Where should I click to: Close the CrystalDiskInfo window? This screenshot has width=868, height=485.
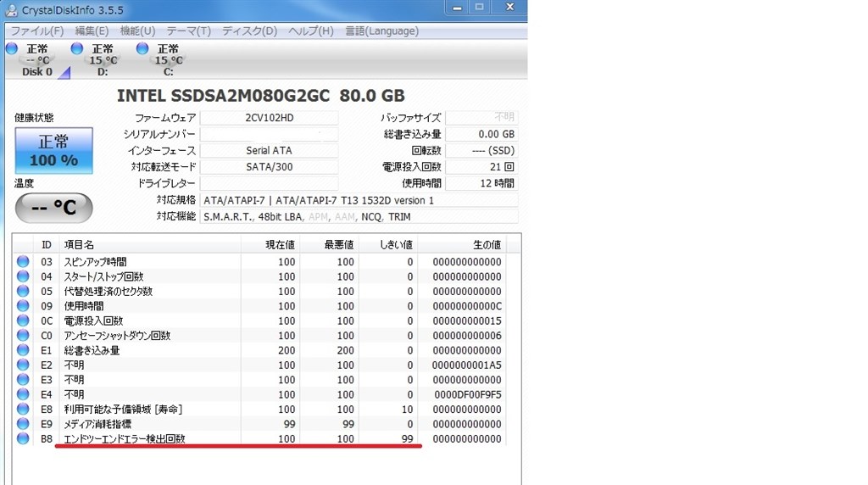point(509,7)
